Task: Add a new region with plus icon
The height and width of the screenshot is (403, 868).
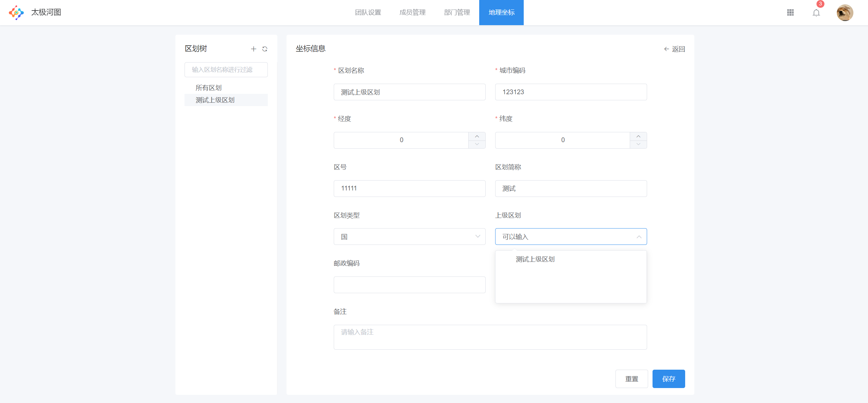Action: 254,49
